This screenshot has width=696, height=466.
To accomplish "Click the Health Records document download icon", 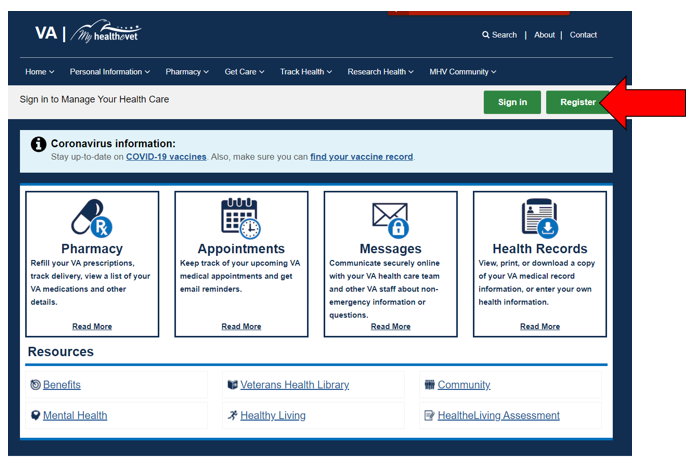I will click(540, 218).
